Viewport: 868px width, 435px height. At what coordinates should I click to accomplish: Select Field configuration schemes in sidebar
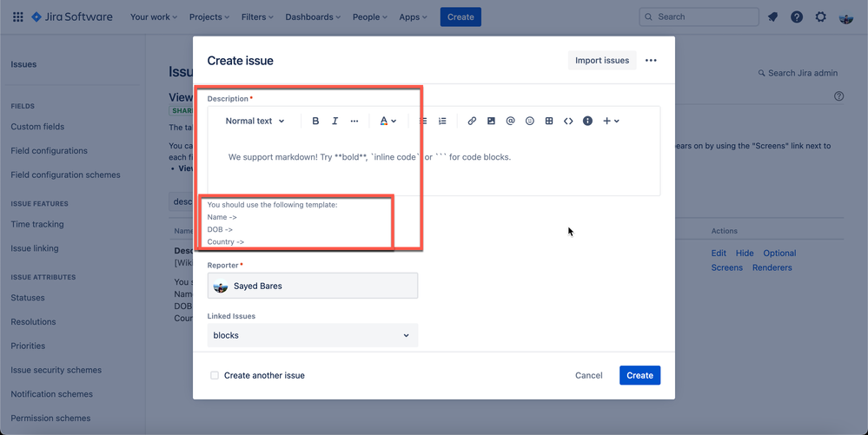point(65,175)
